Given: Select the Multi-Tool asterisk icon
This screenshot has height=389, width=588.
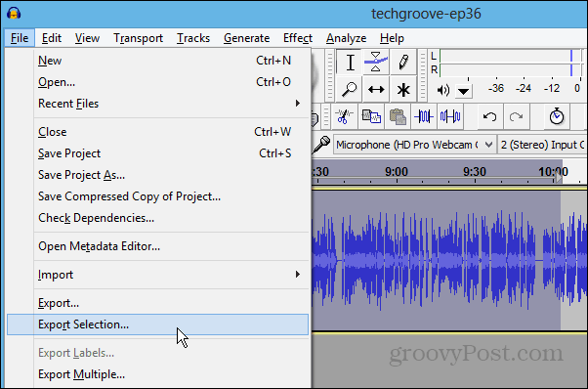Looking at the screenshot, I should tap(403, 89).
